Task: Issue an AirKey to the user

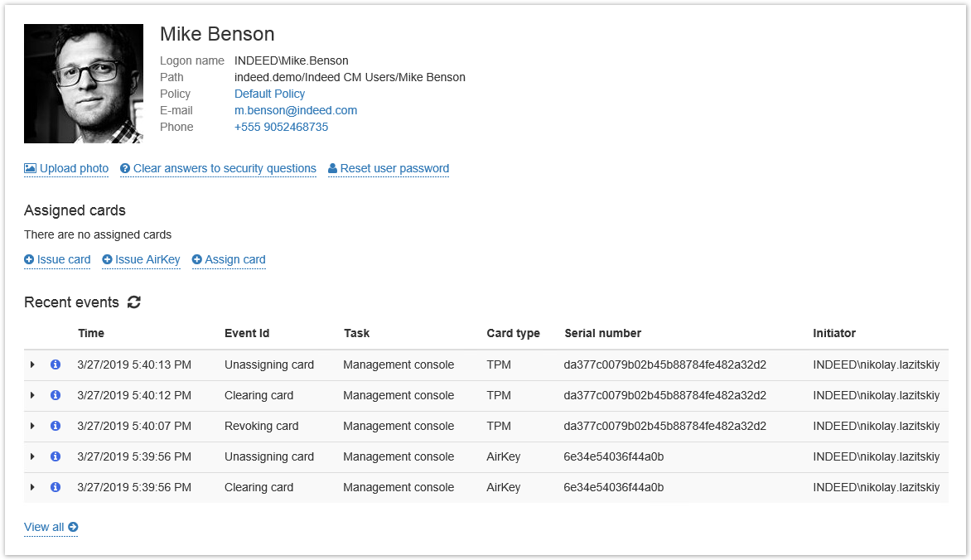Action: tap(141, 259)
